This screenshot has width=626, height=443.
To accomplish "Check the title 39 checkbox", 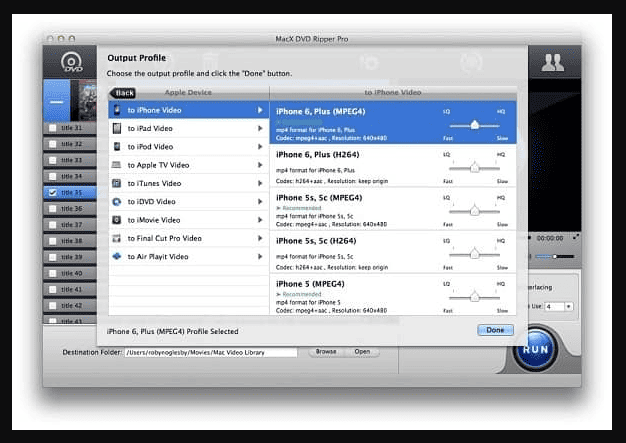I will [x=52, y=257].
